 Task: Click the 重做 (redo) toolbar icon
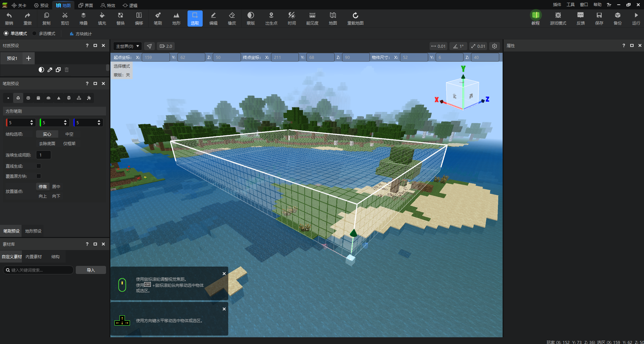(x=28, y=19)
